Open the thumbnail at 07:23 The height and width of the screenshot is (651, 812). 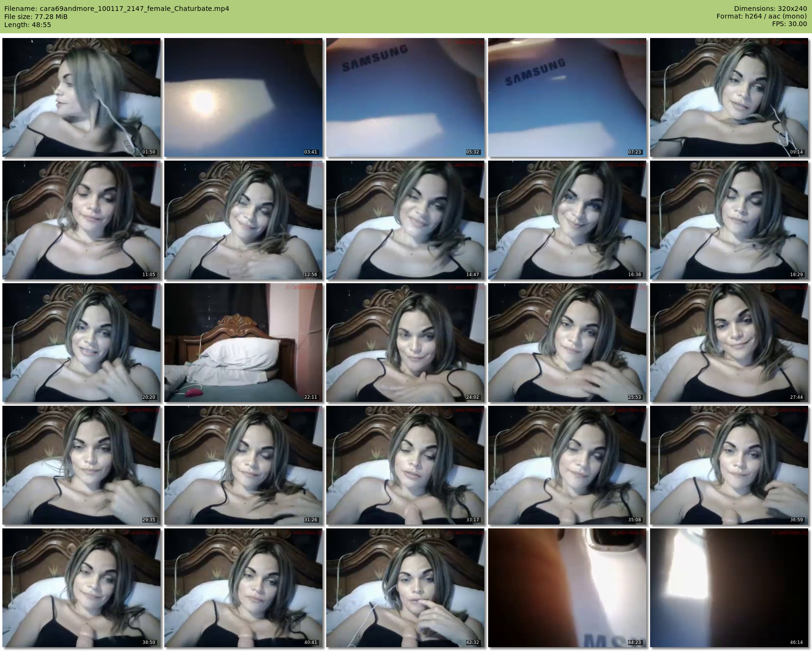tap(567, 97)
